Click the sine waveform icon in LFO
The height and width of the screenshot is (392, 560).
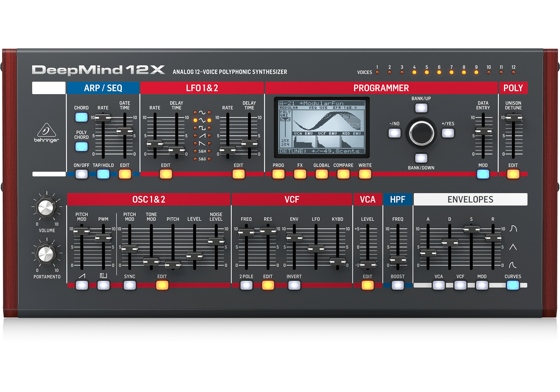202,113
